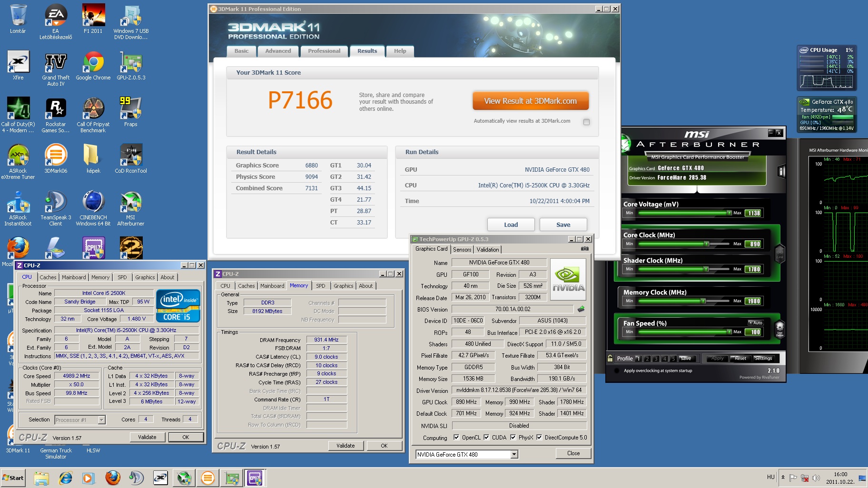Open the Processor #1 selection dropdown
The width and height of the screenshot is (868, 488).
(x=101, y=420)
